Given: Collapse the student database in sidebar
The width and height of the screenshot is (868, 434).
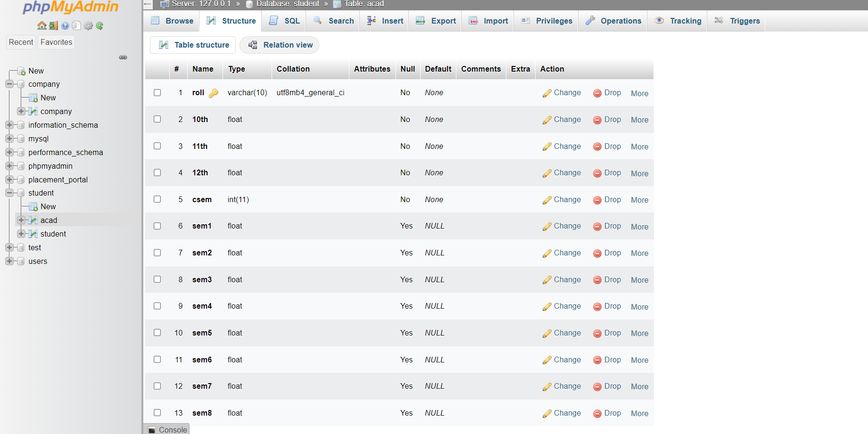Looking at the screenshot, I should 9,193.
